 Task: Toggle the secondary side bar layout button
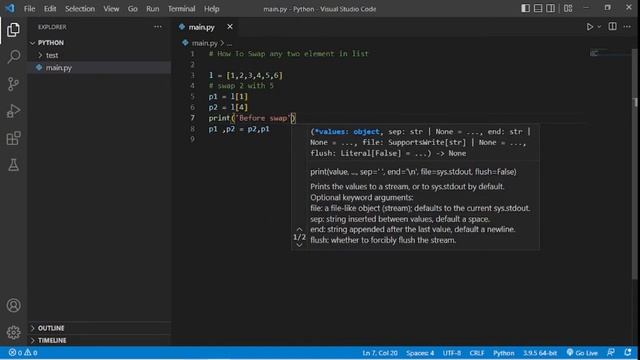point(550,8)
